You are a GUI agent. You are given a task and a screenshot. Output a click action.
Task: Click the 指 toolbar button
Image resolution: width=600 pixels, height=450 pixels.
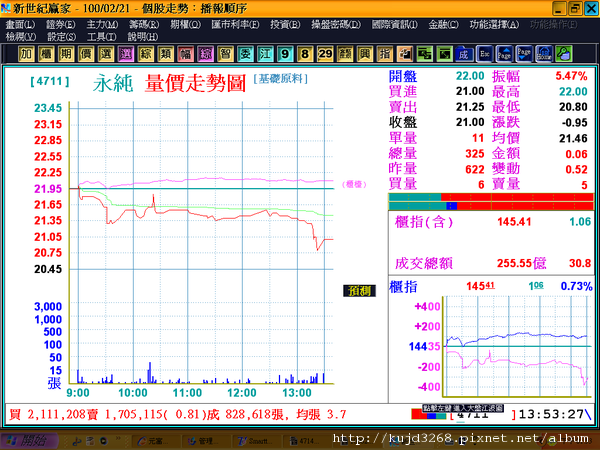click(x=385, y=54)
